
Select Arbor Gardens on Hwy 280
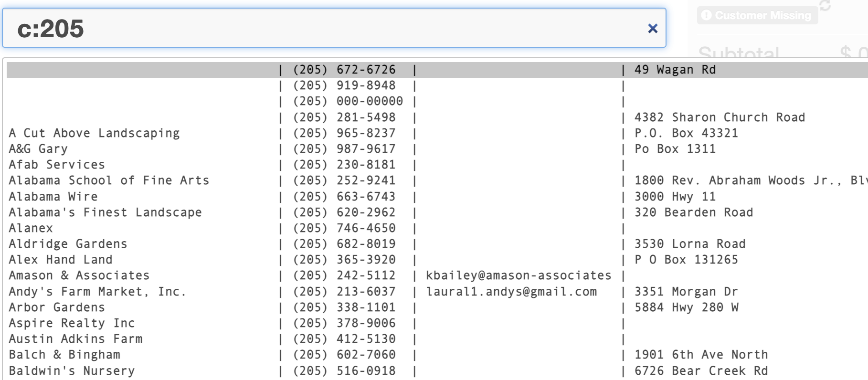click(57, 307)
